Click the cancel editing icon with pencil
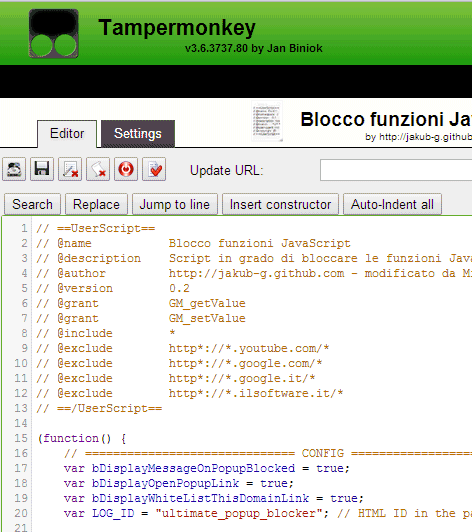This screenshot has height=532, width=472. click(70, 169)
